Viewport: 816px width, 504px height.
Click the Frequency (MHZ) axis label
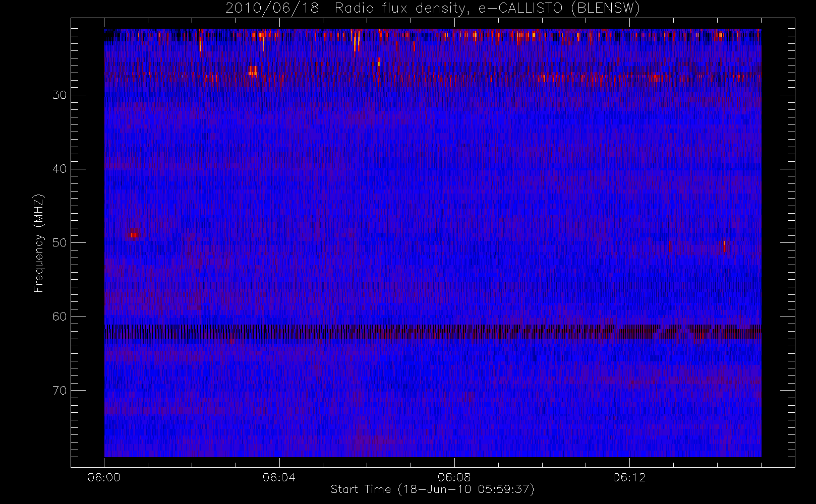39,243
